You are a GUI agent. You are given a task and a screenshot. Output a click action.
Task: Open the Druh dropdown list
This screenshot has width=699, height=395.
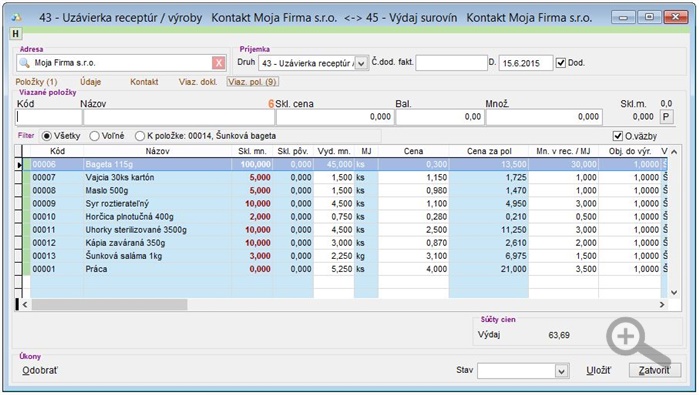[x=361, y=63]
